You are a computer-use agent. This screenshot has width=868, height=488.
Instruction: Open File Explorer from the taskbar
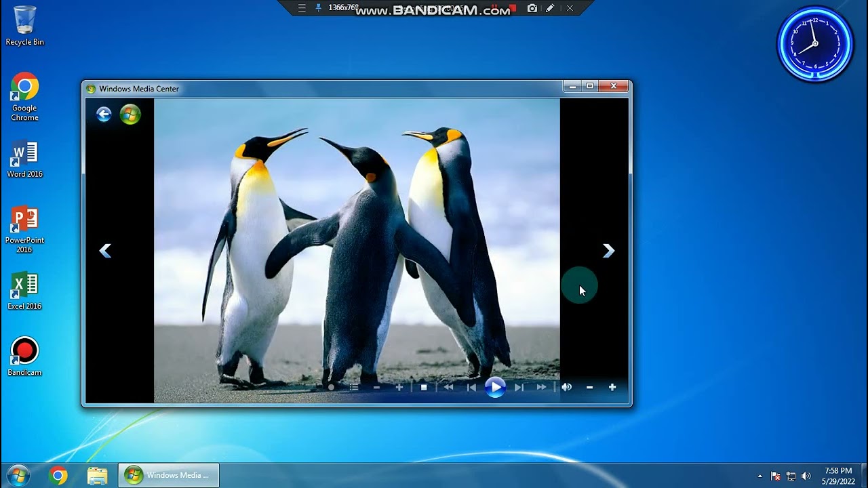[x=98, y=476]
